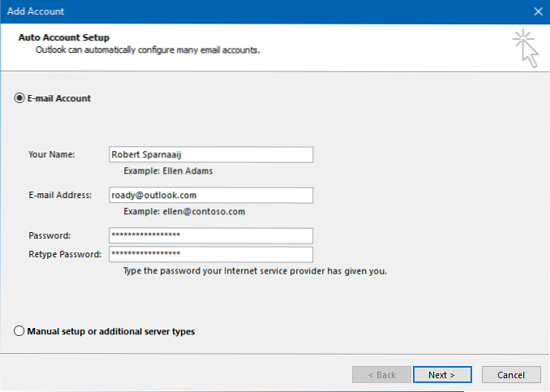
Task: Click the "Your Name:" label
Action: [x=52, y=154]
